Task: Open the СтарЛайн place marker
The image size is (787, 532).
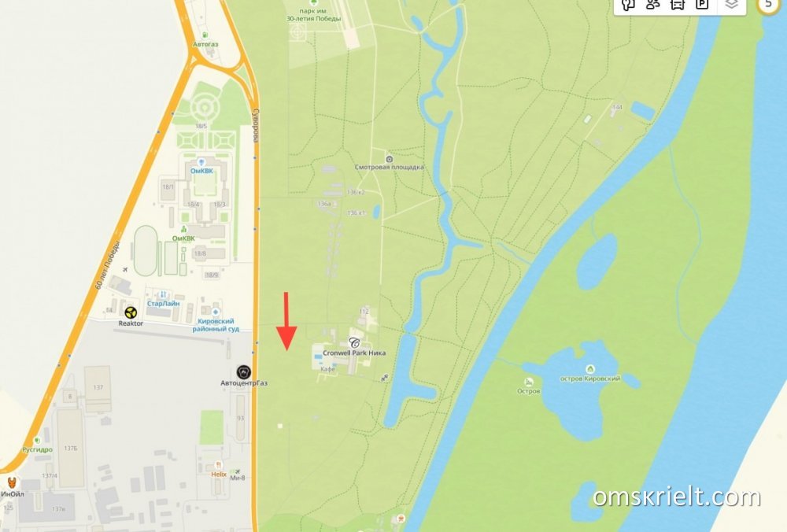Action: (x=163, y=294)
